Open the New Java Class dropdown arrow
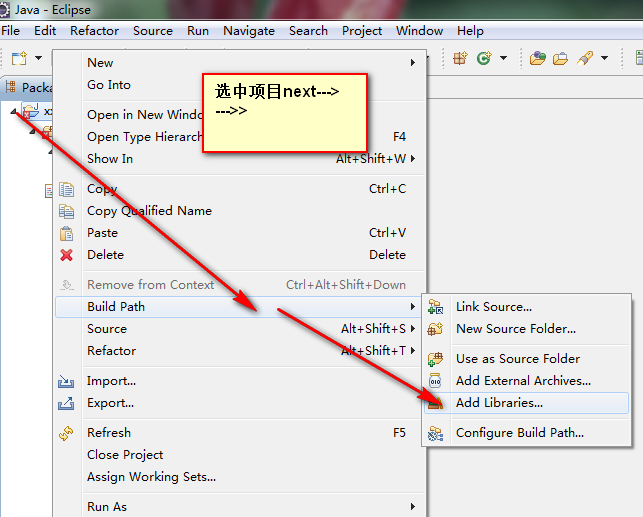Viewport: 643px width, 517px height. pos(504,58)
